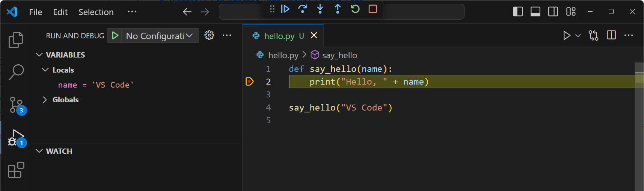This screenshot has width=644, height=191.
Task: Open the Search view icon
Action: (16, 72)
